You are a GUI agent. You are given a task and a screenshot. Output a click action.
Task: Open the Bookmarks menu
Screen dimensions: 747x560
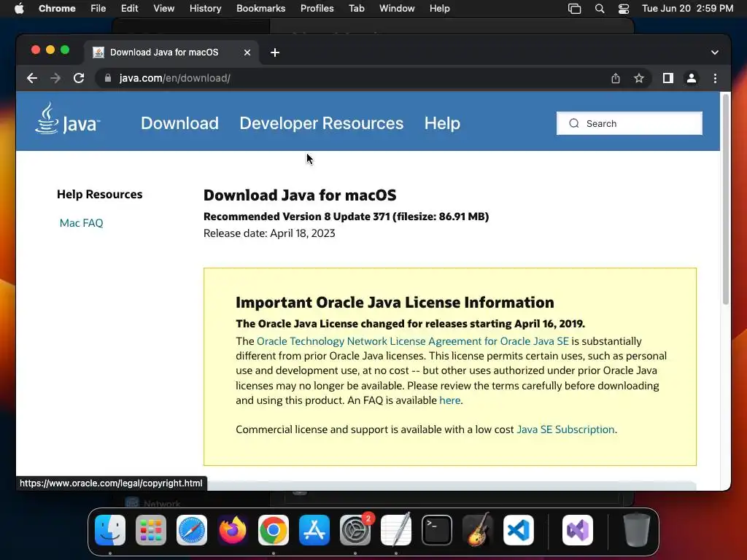pyautogui.click(x=261, y=9)
